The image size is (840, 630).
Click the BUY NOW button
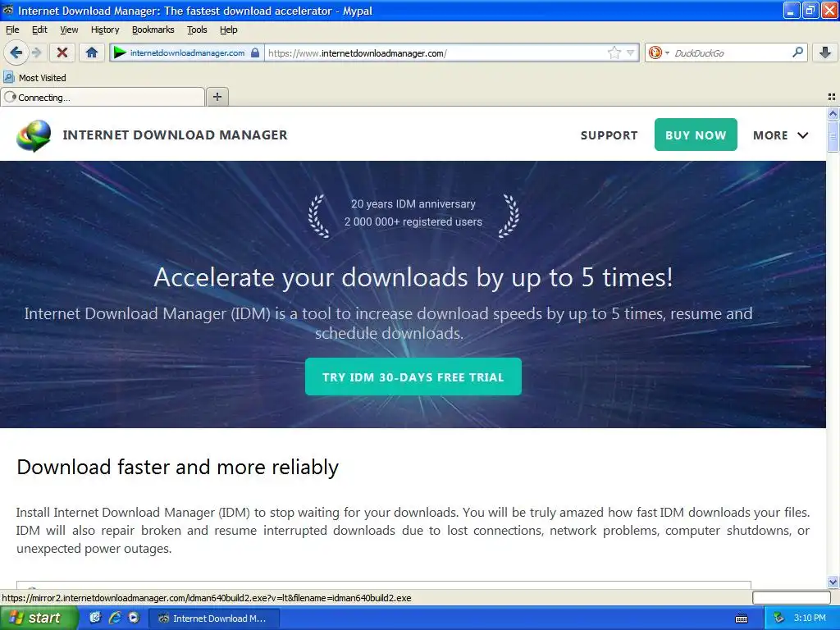[x=696, y=135]
